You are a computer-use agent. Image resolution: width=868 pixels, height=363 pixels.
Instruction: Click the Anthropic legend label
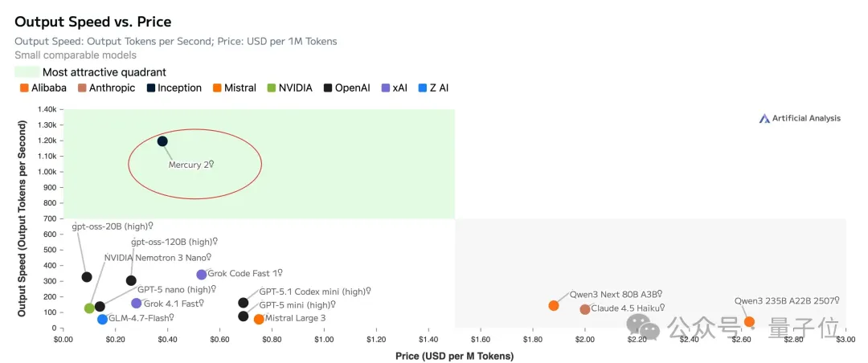click(x=112, y=88)
